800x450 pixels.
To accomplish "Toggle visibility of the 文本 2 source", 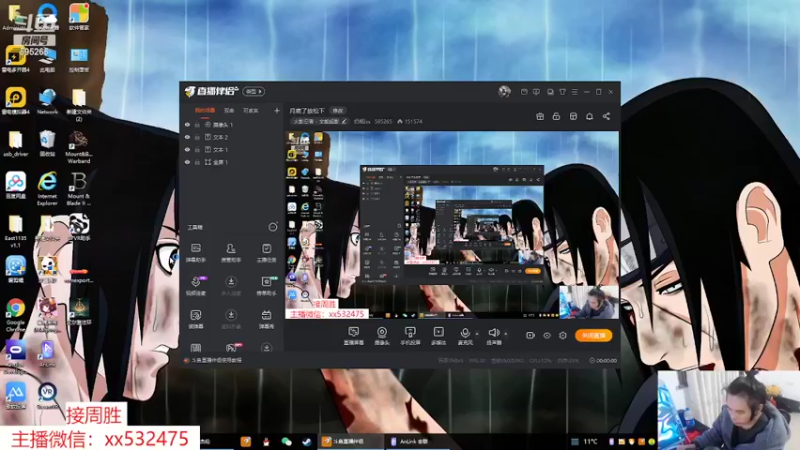I will pos(187,137).
